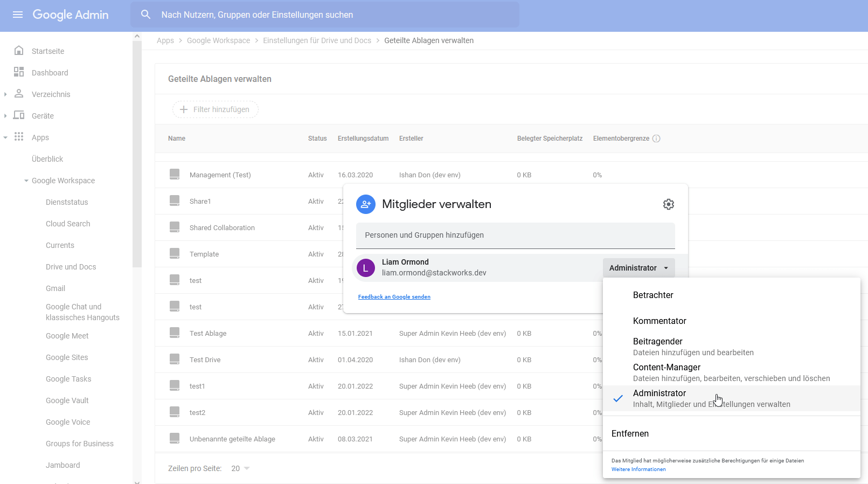Image resolution: width=868 pixels, height=484 pixels.
Task: Click the Elementobergrenze info icon
Action: coord(656,139)
